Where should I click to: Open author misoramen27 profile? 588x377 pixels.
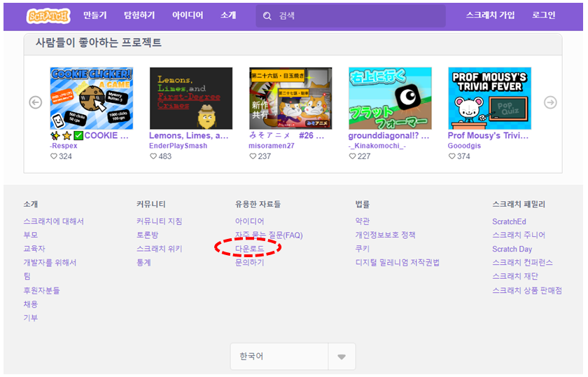coord(272,146)
